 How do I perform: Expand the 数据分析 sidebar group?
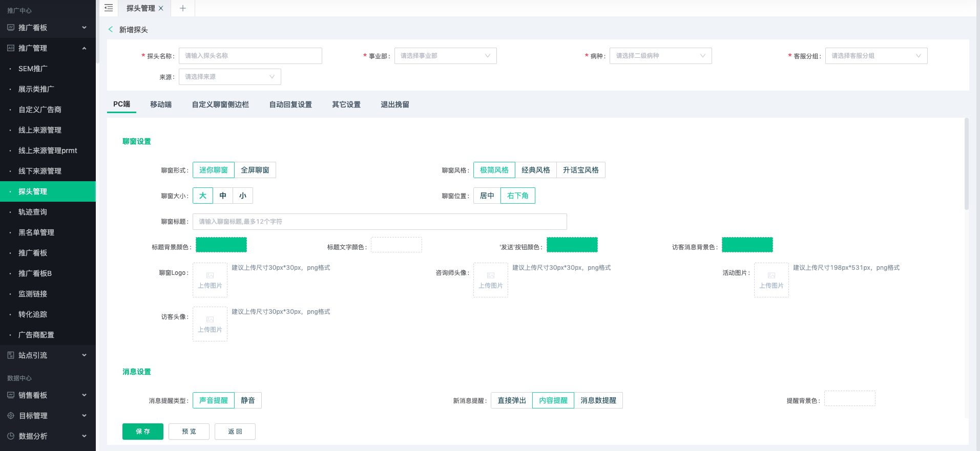[x=84, y=436]
